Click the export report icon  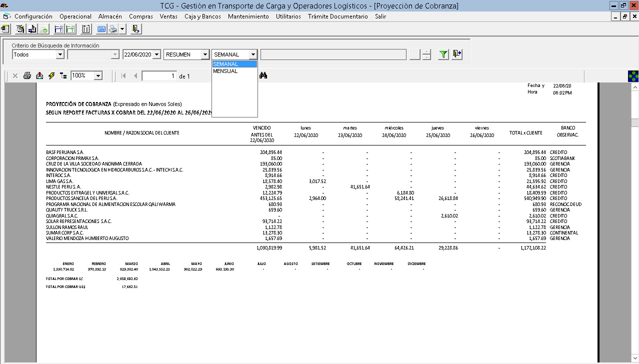pyautogui.click(x=39, y=75)
